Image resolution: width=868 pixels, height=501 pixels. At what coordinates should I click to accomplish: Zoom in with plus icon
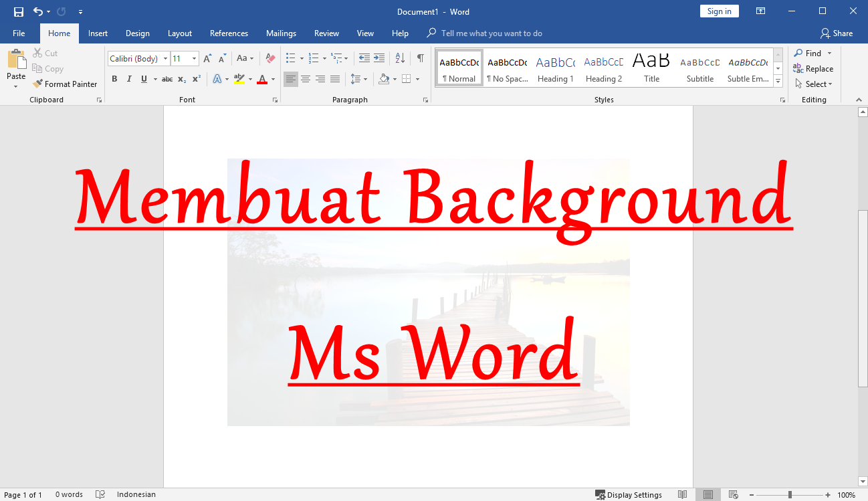pyautogui.click(x=828, y=495)
